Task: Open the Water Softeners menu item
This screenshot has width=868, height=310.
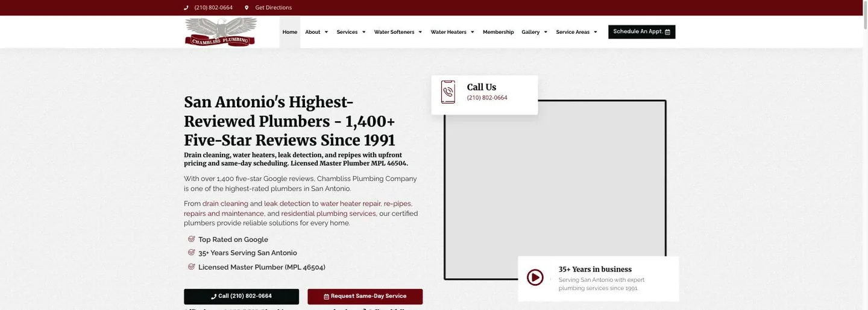Action: pyautogui.click(x=394, y=32)
